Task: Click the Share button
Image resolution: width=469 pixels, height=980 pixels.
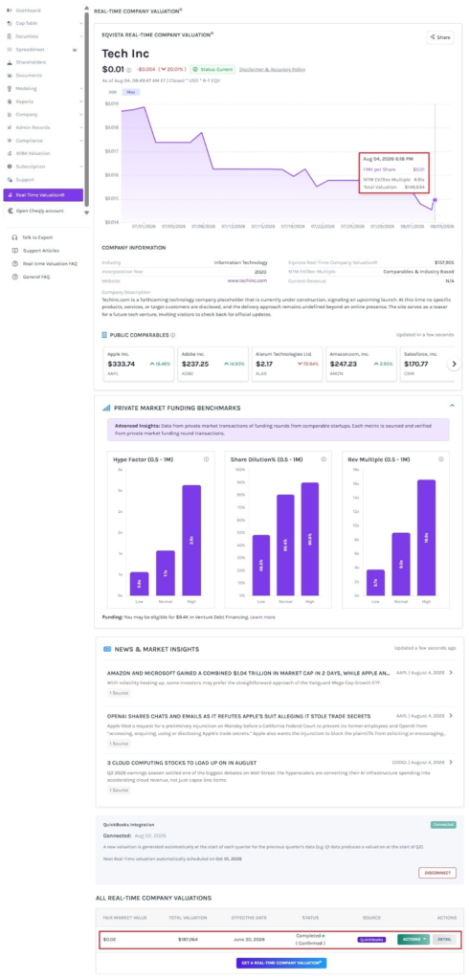Action: coord(439,37)
